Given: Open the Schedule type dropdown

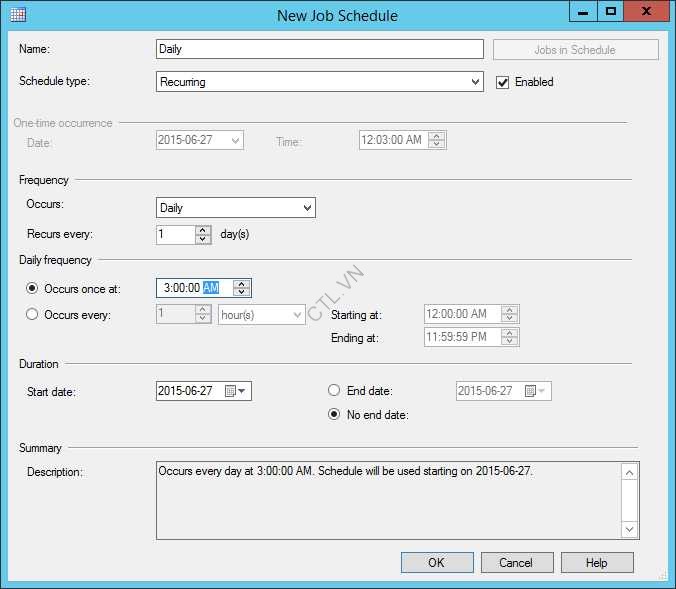Looking at the screenshot, I should click(x=475, y=83).
